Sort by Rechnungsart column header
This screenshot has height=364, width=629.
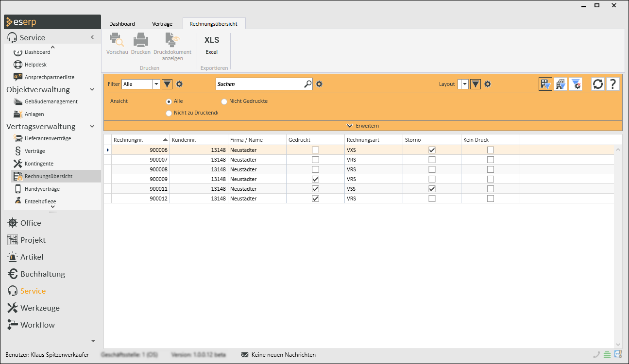[x=374, y=140]
